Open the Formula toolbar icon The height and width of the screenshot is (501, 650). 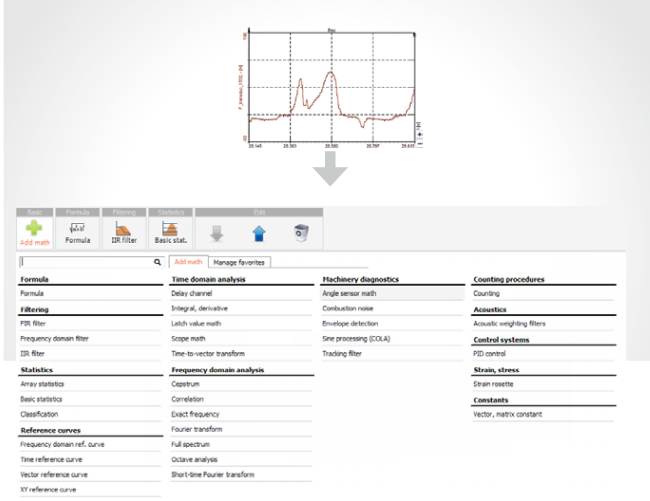(x=78, y=233)
